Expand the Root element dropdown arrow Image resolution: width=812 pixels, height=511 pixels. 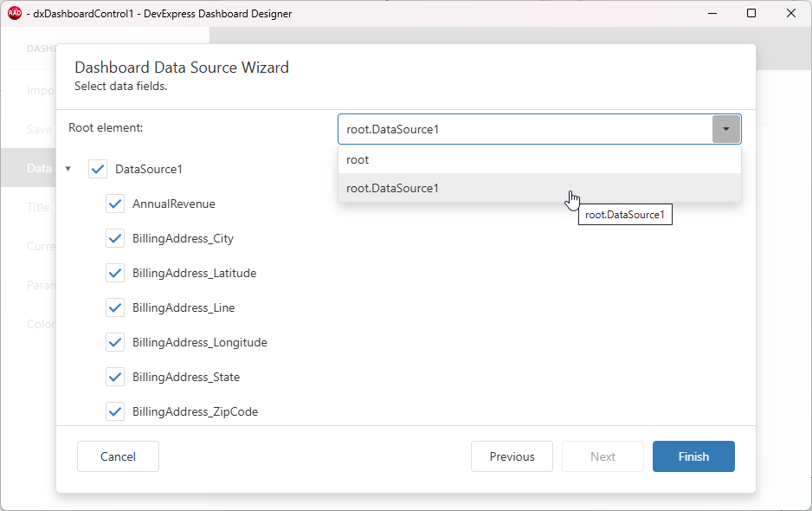tap(727, 128)
